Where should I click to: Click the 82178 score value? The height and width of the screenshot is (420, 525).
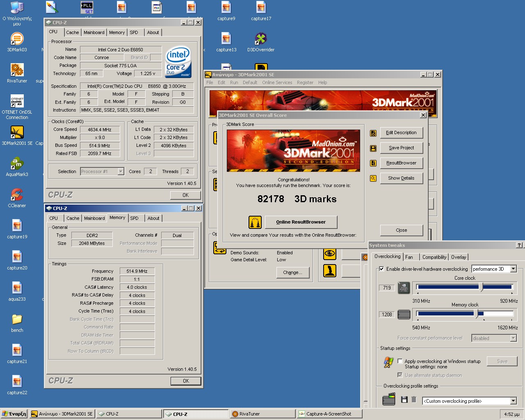(x=271, y=199)
